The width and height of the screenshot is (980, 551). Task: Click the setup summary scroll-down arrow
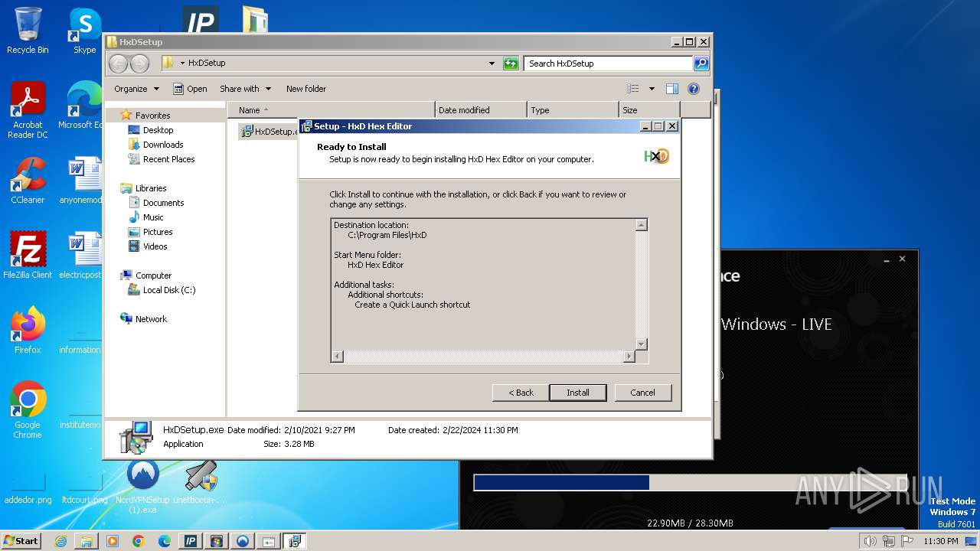642,344
